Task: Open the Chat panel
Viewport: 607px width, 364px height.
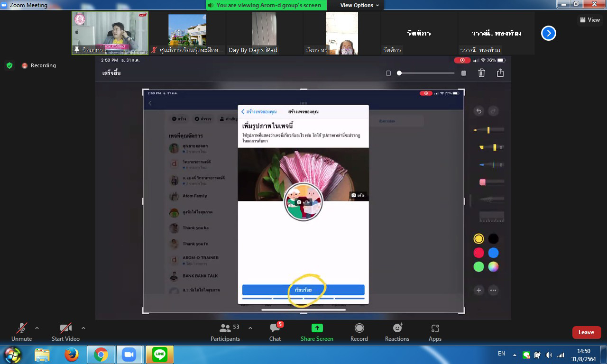Action: coord(275,328)
